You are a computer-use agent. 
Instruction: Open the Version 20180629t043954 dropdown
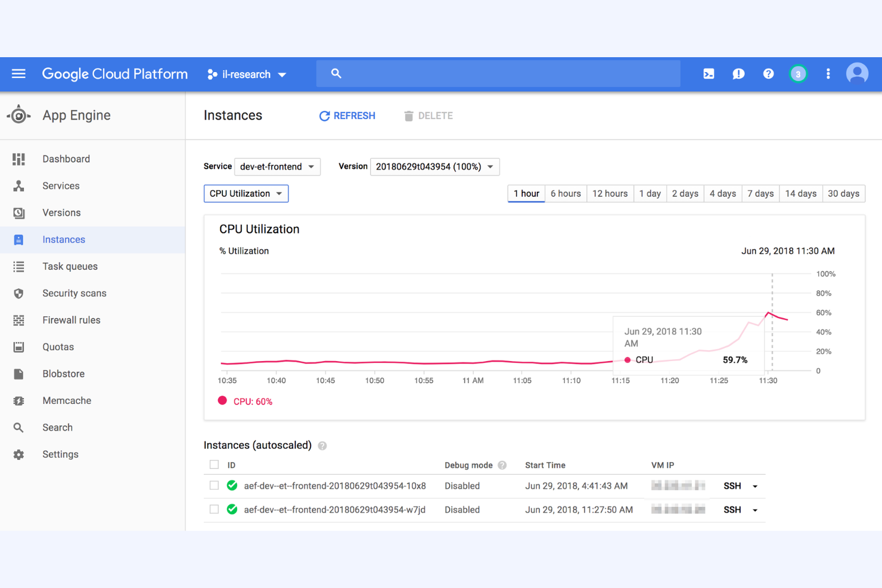(434, 167)
